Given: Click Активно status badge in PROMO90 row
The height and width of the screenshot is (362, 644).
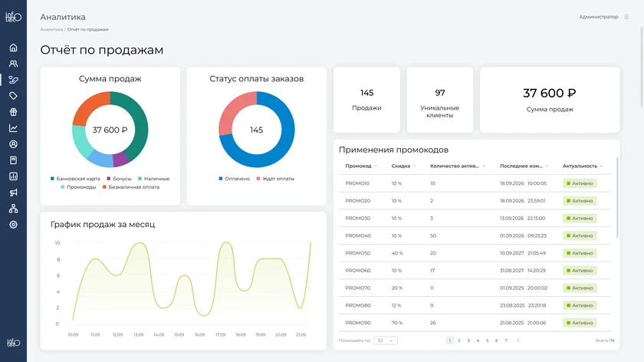Looking at the screenshot, I should coord(580,323).
